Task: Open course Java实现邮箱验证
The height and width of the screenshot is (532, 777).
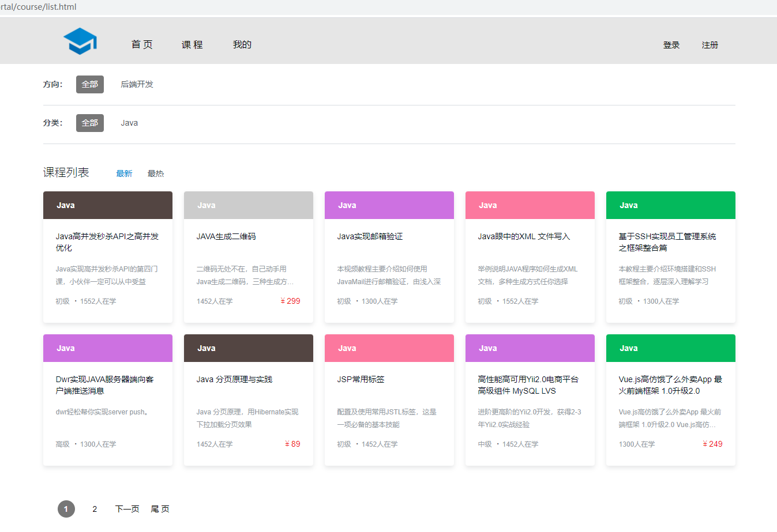Action: (370, 236)
